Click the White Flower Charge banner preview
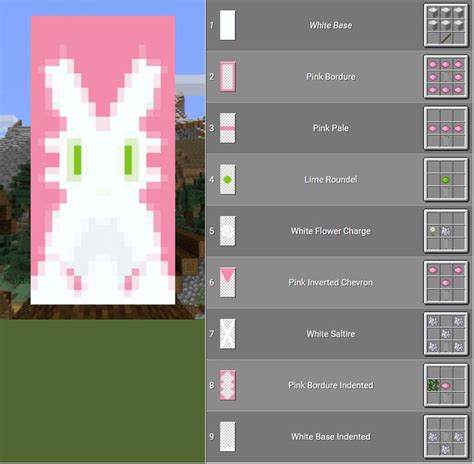 [228, 231]
